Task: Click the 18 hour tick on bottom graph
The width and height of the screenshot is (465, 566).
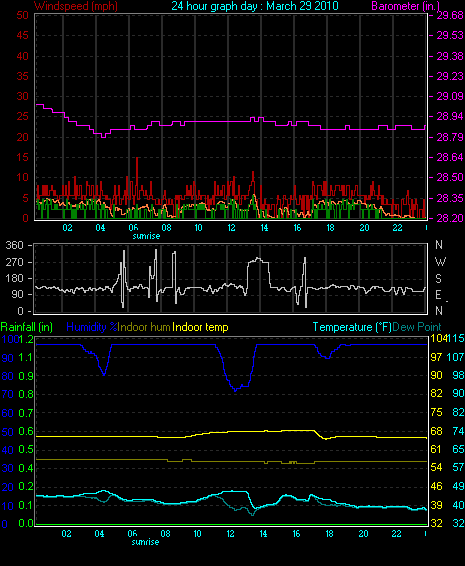Action: [330, 534]
